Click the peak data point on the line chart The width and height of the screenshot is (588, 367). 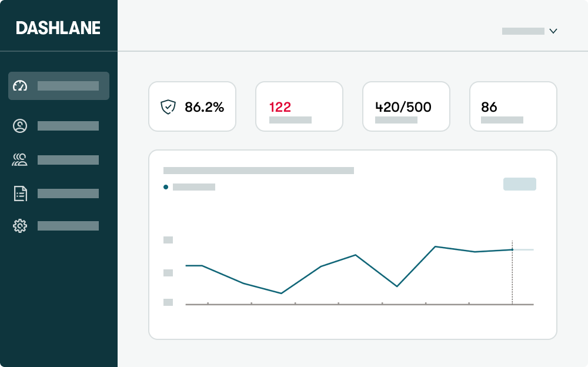435,247
